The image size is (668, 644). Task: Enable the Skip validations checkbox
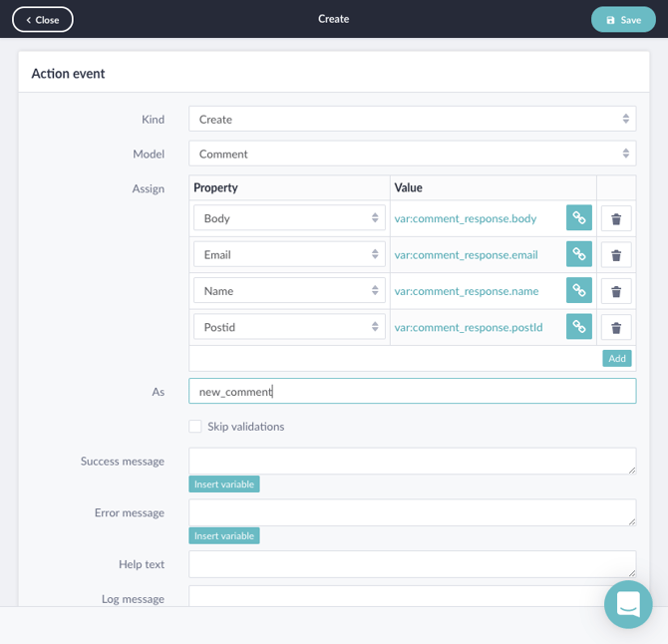195,427
